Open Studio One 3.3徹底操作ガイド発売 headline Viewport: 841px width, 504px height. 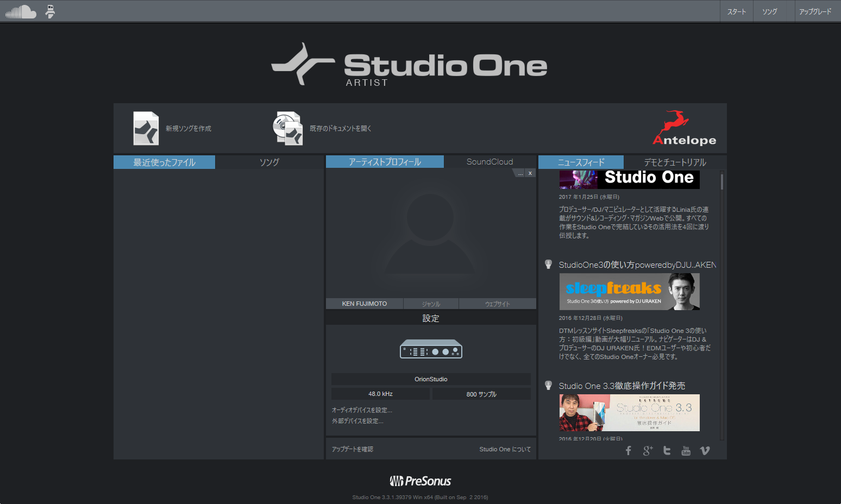[622, 386]
